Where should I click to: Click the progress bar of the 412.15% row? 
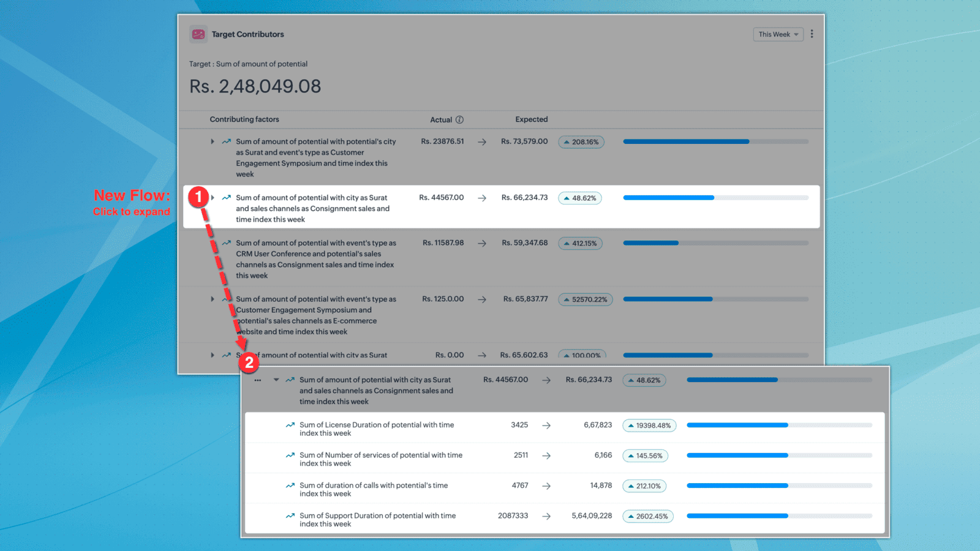[x=716, y=243]
